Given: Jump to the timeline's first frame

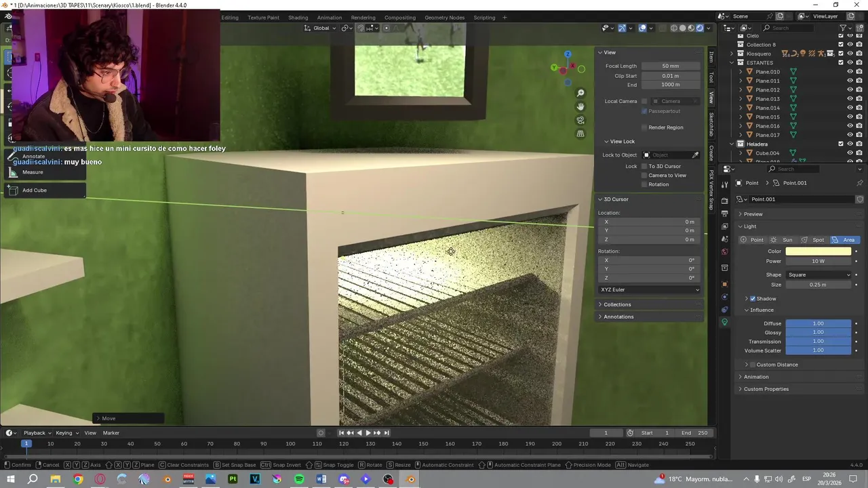Looking at the screenshot, I should pyautogui.click(x=342, y=433).
